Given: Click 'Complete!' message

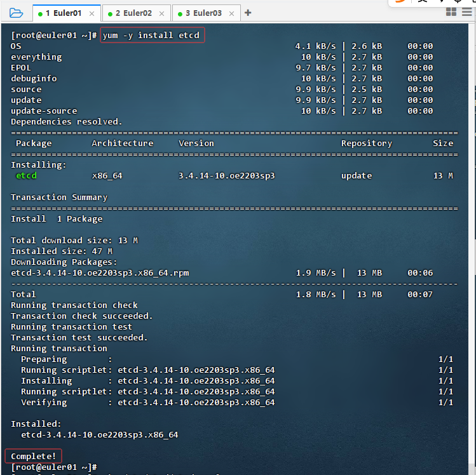Looking at the screenshot, I should pyautogui.click(x=34, y=456).
